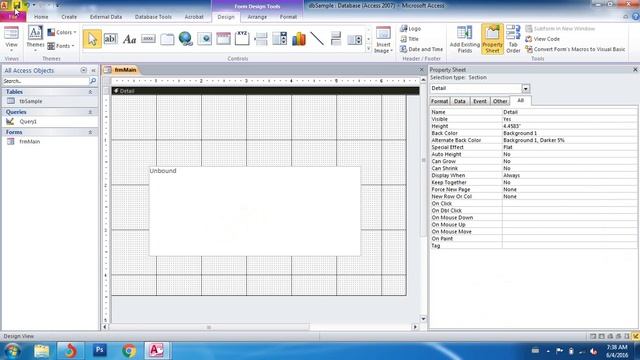This screenshot has width=640, height=360.
Task: Open the Tab Order dialog
Action: click(513, 39)
